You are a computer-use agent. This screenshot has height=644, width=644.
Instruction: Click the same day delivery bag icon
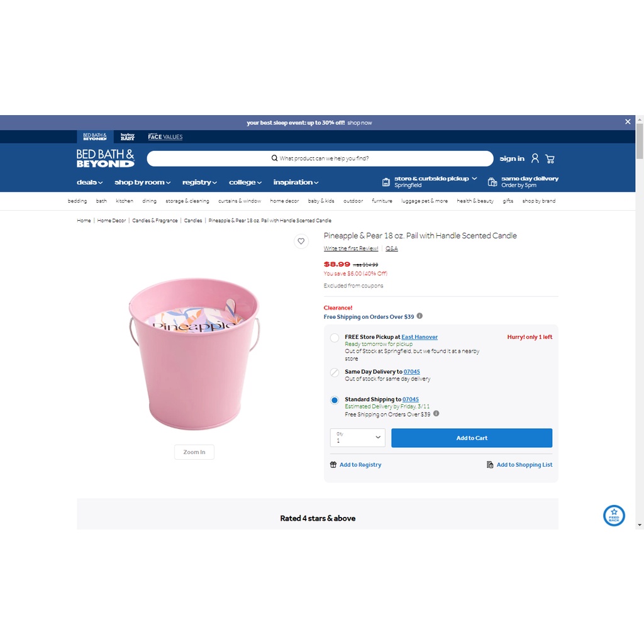coord(492,182)
